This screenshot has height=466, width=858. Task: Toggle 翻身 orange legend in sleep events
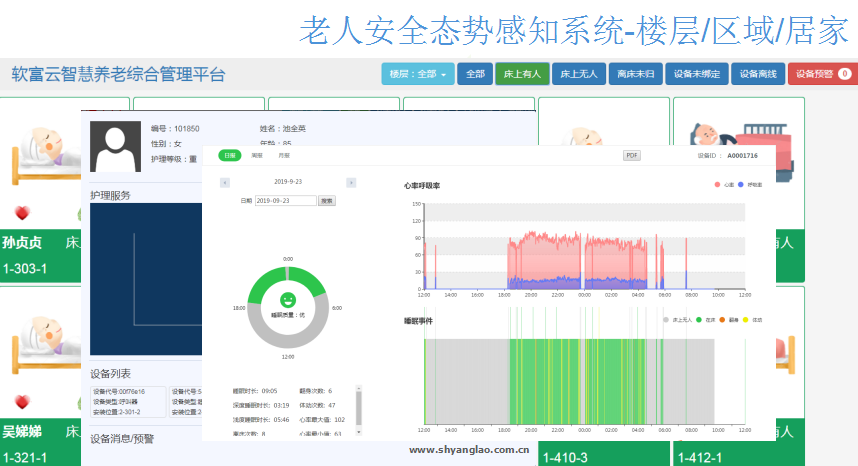pos(722,320)
